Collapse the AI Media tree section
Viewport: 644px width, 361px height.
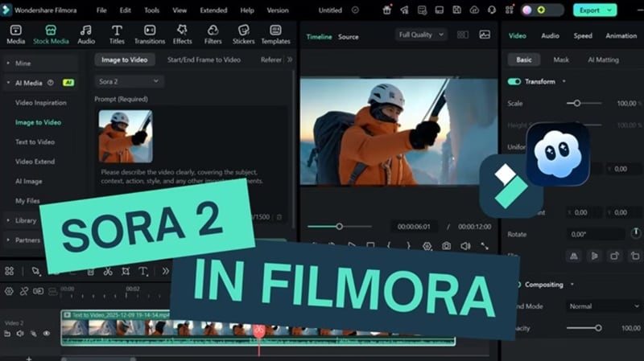[x=8, y=83]
